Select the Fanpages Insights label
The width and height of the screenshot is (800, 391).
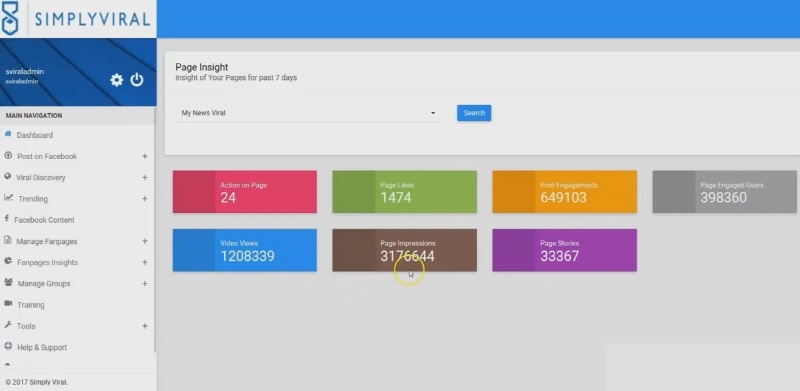47,262
